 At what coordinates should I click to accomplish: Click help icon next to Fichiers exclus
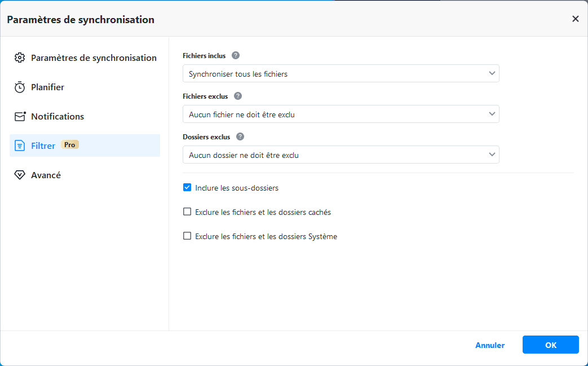pos(238,96)
